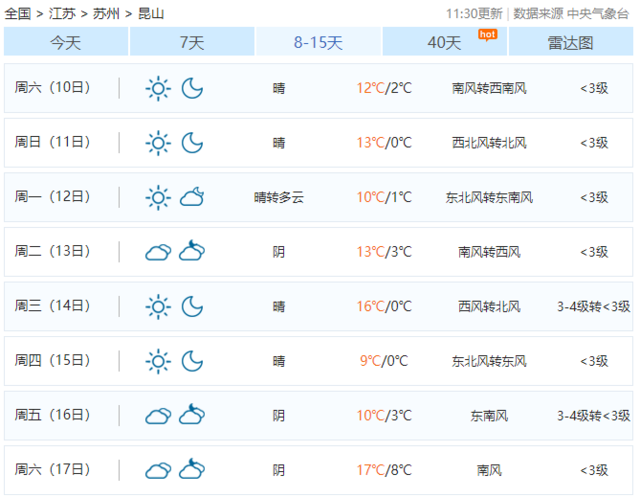Viewport: 640px width, 497px height.
Task: Click the daytime cloud icon for Friday (16日)
Action: pyautogui.click(x=158, y=415)
